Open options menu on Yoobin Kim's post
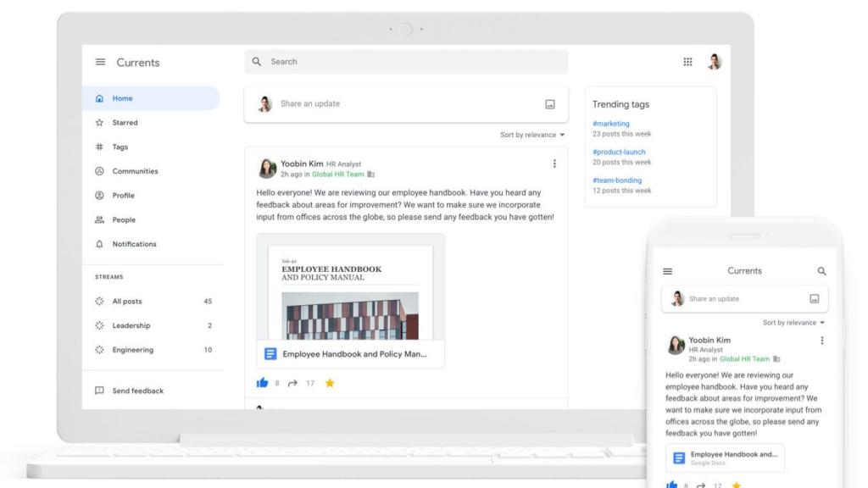The image size is (868, 488). [x=555, y=163]
